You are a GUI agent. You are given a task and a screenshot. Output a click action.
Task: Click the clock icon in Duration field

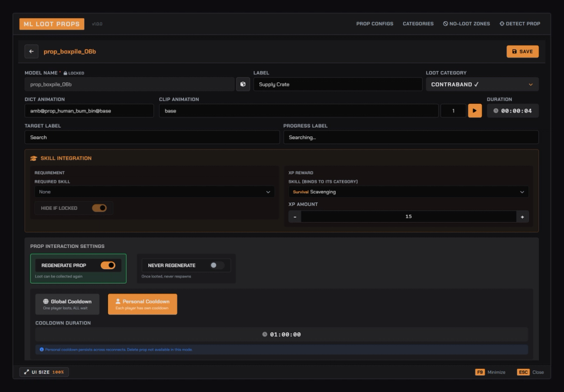(x=496, y=111)
